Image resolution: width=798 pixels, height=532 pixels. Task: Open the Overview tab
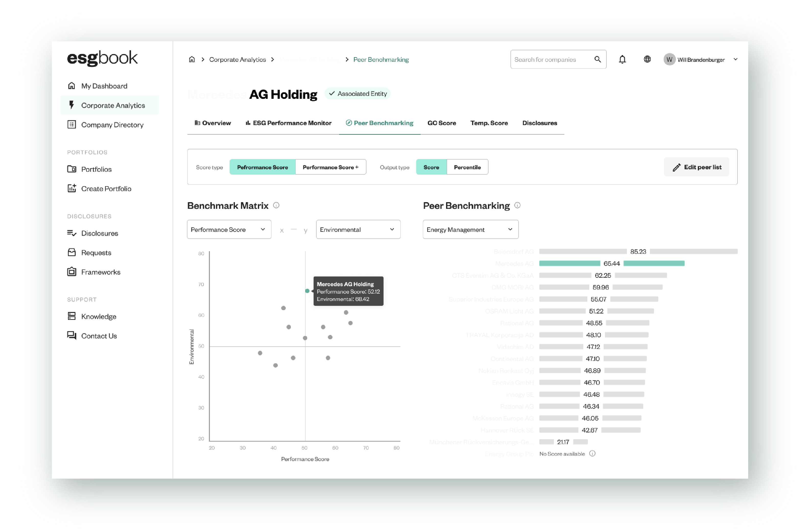pyautogui.click(x=212, y=123)
